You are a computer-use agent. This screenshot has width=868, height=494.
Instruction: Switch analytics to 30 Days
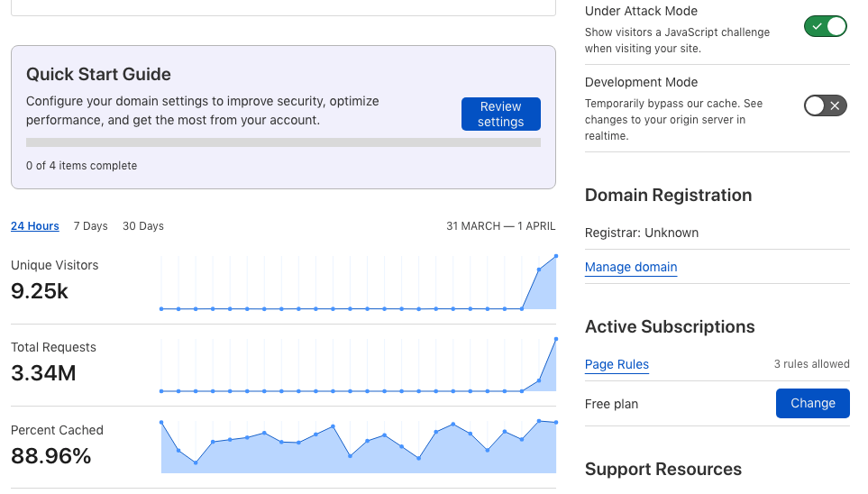click(x=142, y=226)
